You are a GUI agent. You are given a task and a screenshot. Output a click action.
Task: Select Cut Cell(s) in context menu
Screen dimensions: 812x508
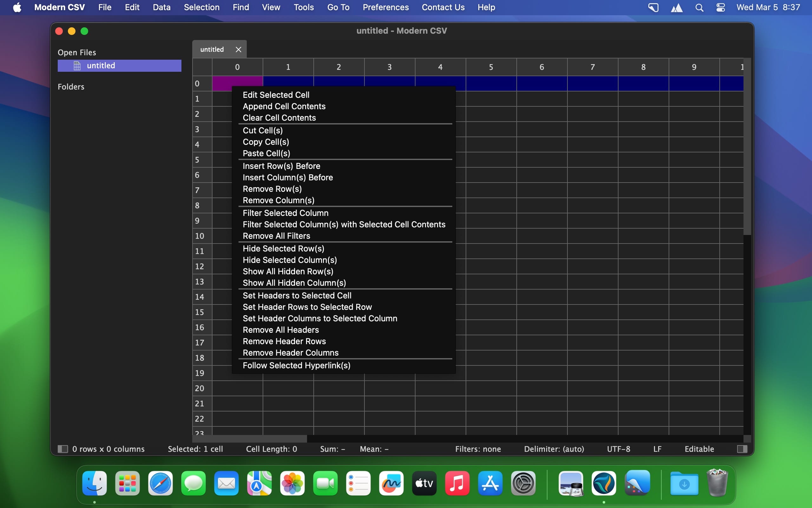click(x=263, y=130)
